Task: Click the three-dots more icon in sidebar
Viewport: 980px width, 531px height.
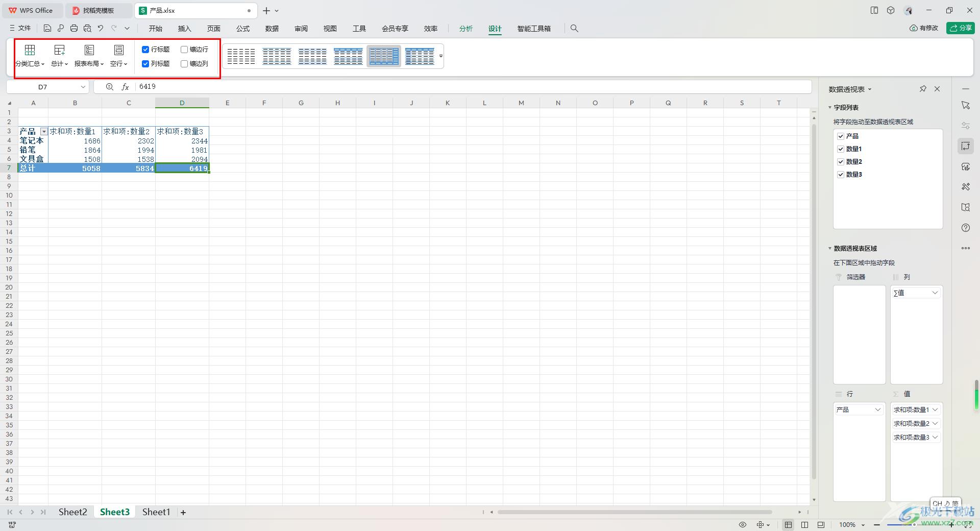Action: click(966, 248)
